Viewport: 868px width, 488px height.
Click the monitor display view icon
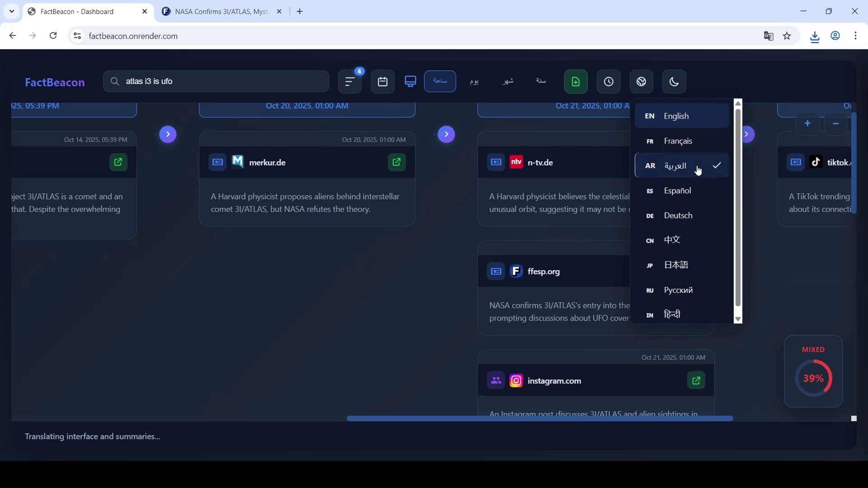[410, 82]
